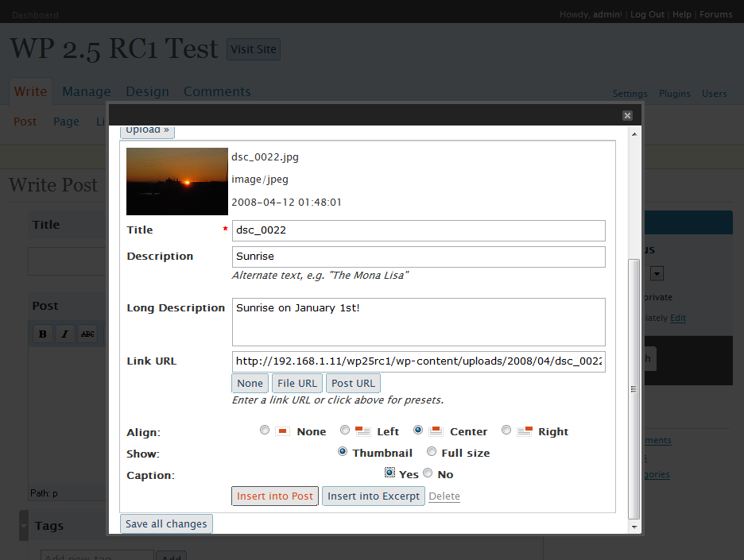Click the align Left image icon

[x=363, y=431]
